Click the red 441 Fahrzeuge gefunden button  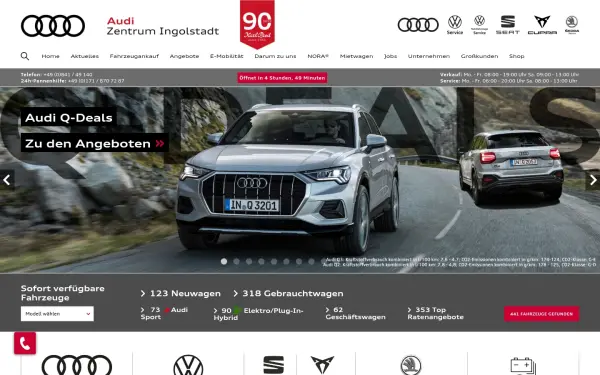(x=541, y=314)
